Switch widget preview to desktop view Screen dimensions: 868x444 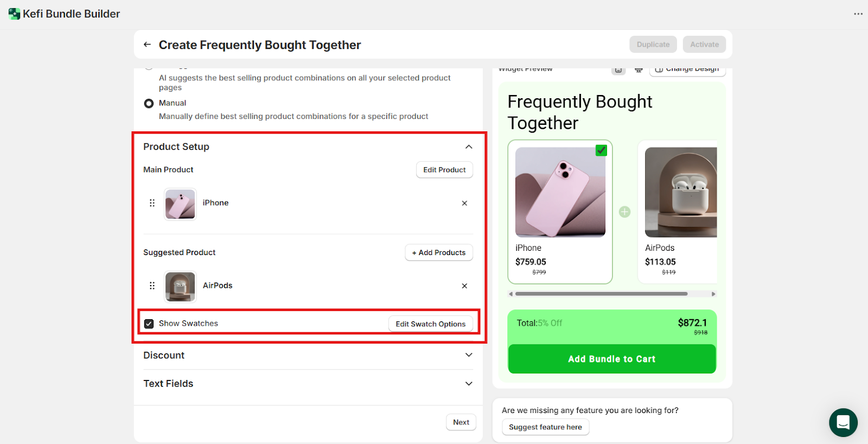tap(639, 70)
